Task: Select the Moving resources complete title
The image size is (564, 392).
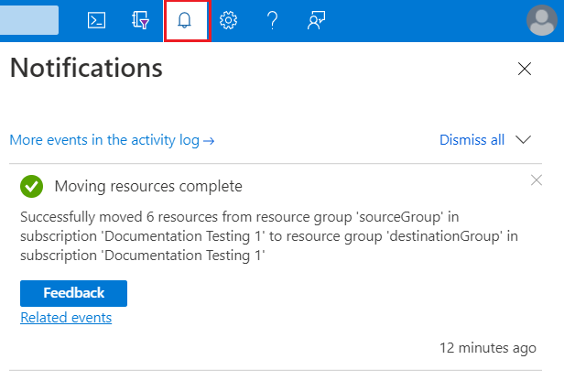Action: point(148,187)
